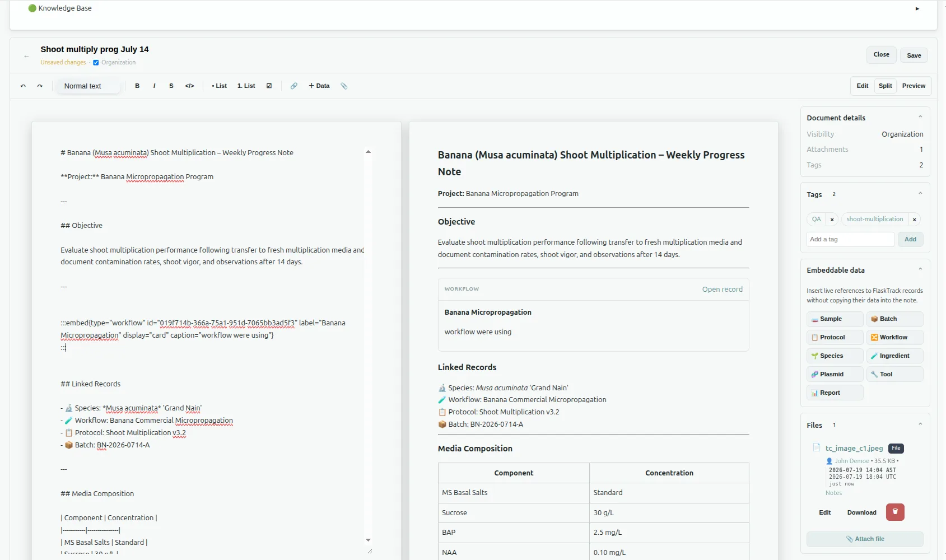Embed a Sample record

[835, 319]
